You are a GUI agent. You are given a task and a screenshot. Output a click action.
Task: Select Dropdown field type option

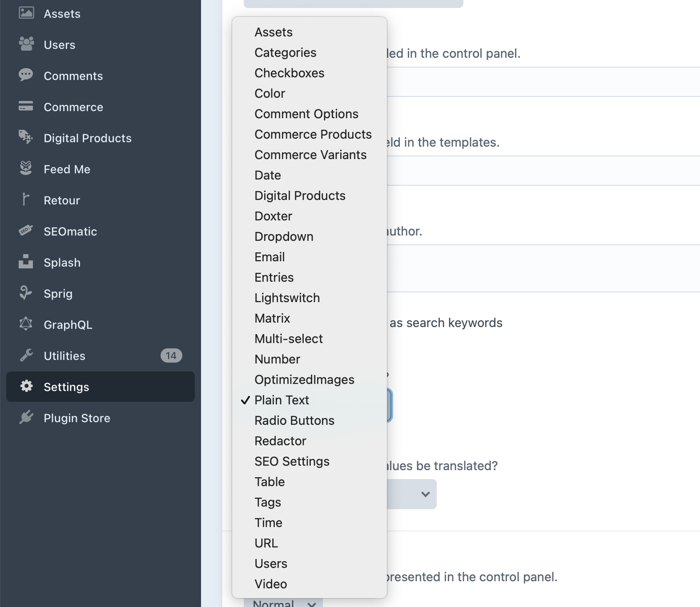310,236
